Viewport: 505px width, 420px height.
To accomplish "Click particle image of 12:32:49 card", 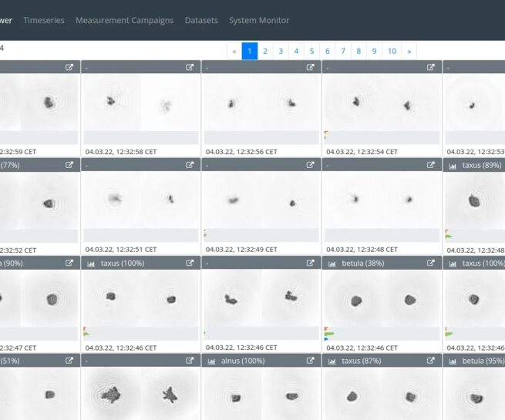I will point(261,200).
